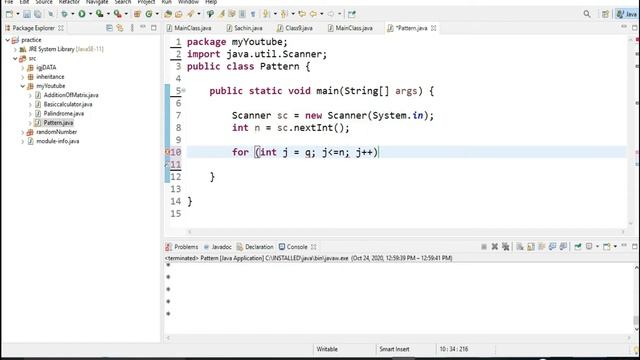This screenshot has width=640, height=360.
Task: Click Remove Launch X icon in Console
Action: [x=495, y=247]
